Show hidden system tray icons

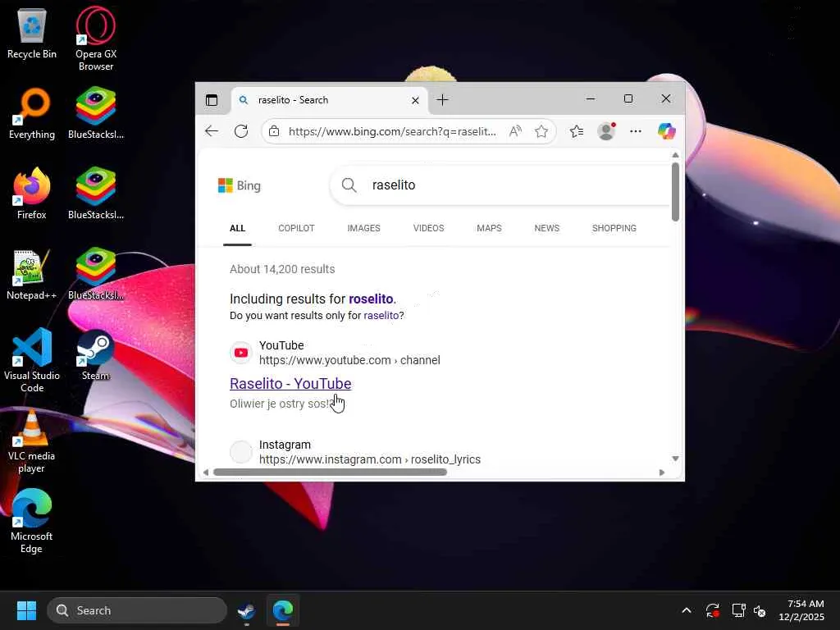click(x=687, y=610)
